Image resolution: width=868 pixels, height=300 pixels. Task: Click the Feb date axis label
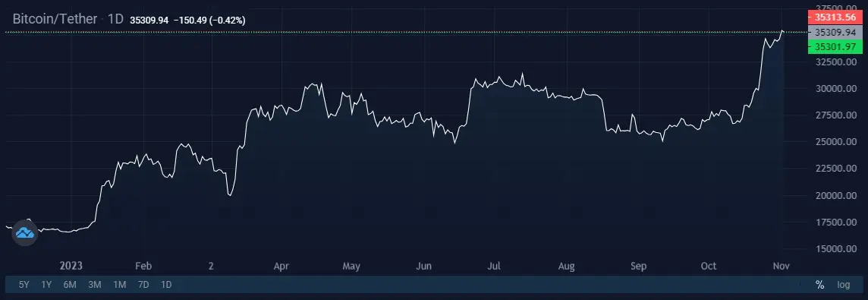pos(143,266)
